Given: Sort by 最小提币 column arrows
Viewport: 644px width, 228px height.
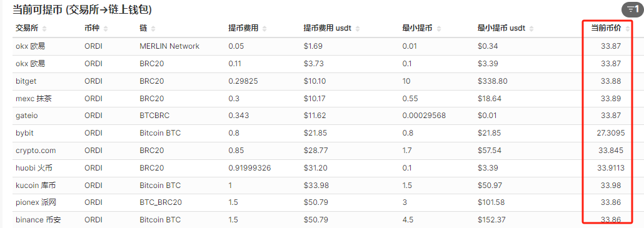Looking at the screenshot, I should tap(439, 29).
